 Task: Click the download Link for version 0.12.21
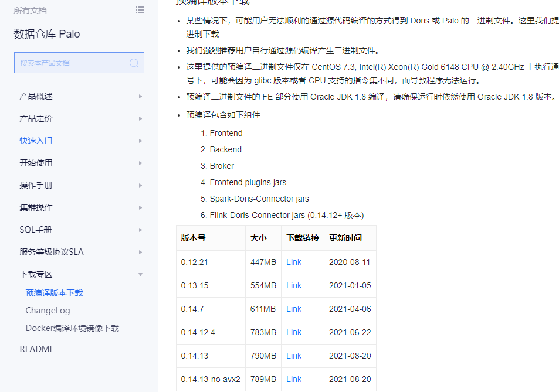coord(293,262)
